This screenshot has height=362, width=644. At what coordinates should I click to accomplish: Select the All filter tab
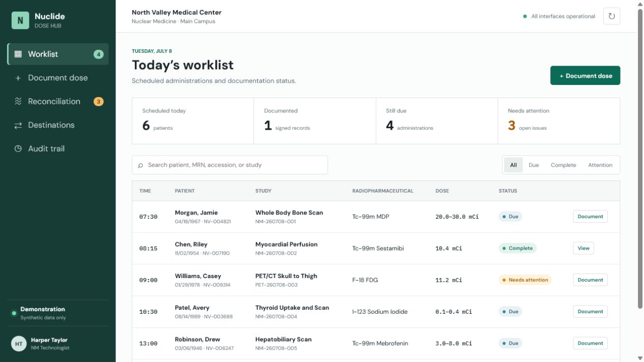pyautogui.click(x=513, y=165)
